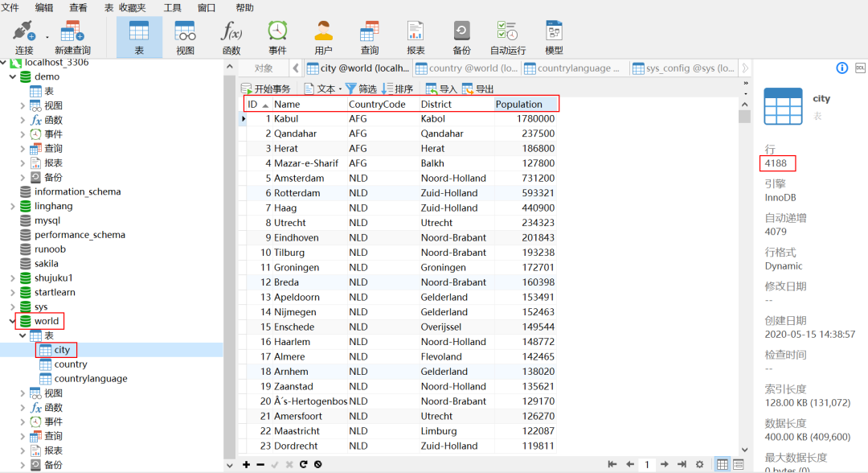Open the 视图 views toolbar icon
Image resolution: width=868 pixels, height=473 pixels.
pos(185,38)
